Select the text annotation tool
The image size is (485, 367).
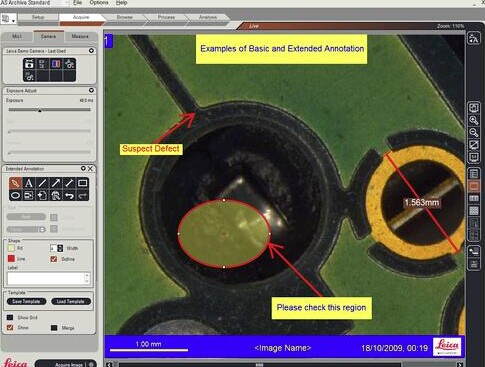29,183
